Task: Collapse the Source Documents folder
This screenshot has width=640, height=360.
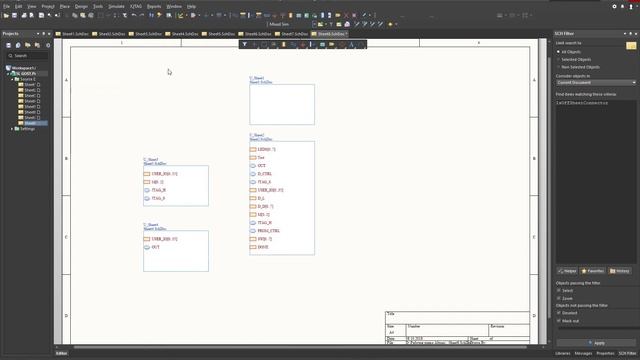Action: pos(12,79)
